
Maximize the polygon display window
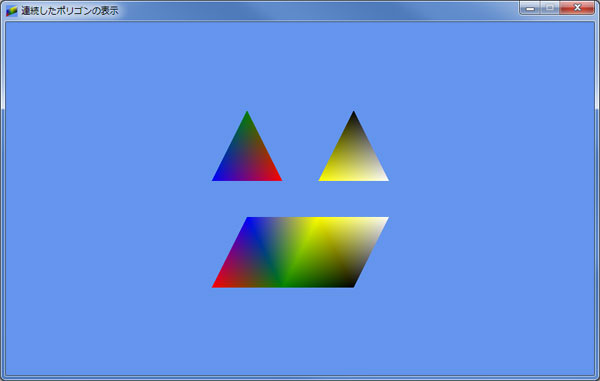(x=550, y=8)
